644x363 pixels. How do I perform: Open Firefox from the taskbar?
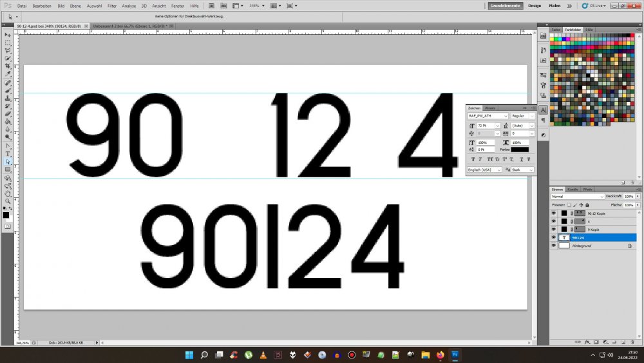(x=440, y=355)
